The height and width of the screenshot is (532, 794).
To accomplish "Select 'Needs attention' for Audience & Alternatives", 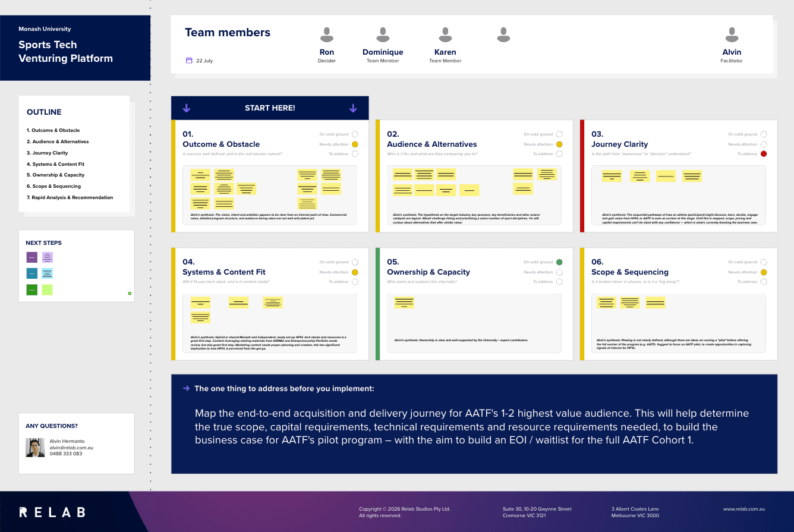I will (x=559, y=144).
